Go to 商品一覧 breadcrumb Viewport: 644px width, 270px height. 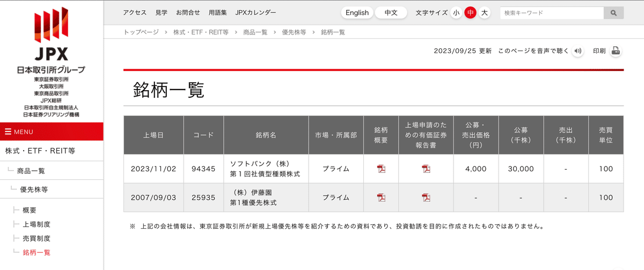(x=255, y=32)
